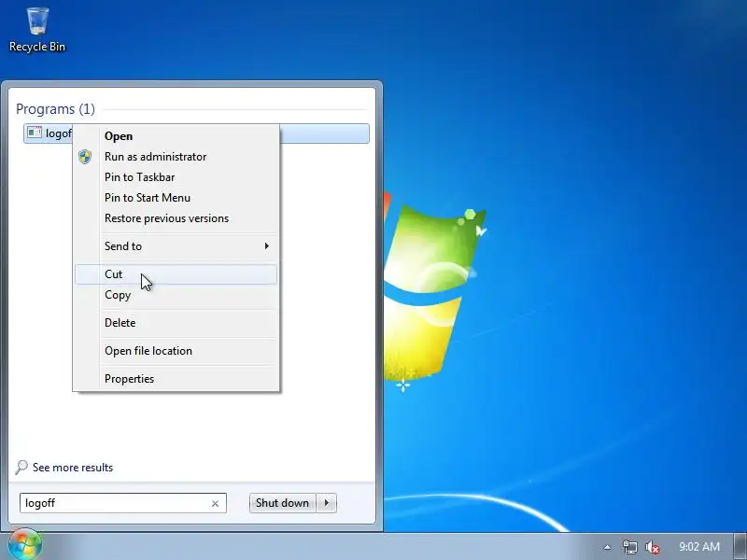Choose Pin to Taskbar
This screenshot has width=747, height=560.
click(176, 177)
